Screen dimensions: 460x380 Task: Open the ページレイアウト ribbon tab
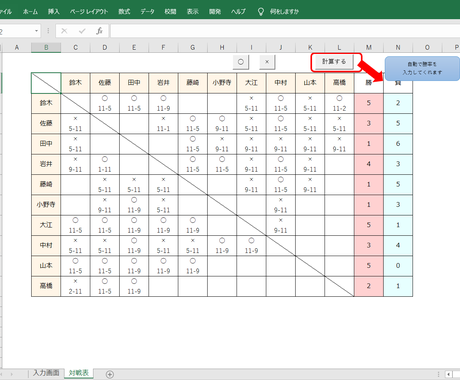(x=89, y=12)
